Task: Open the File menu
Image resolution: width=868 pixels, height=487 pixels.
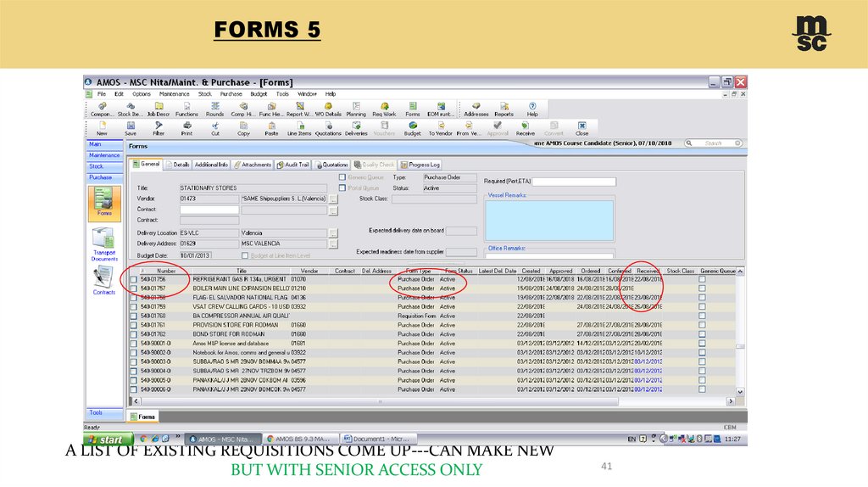Action: [102, 94]
